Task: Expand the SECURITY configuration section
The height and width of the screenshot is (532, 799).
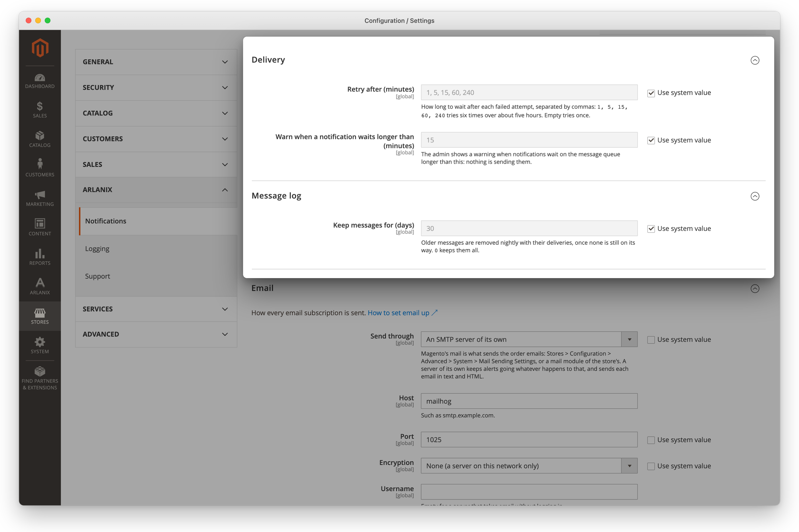Action: (x=156, y=88)
